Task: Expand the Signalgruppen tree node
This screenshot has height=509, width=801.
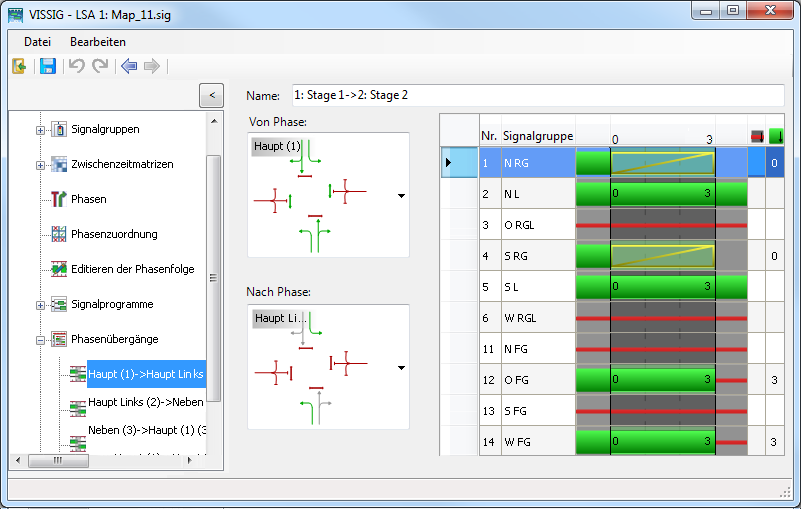Action: pos(41,130)
